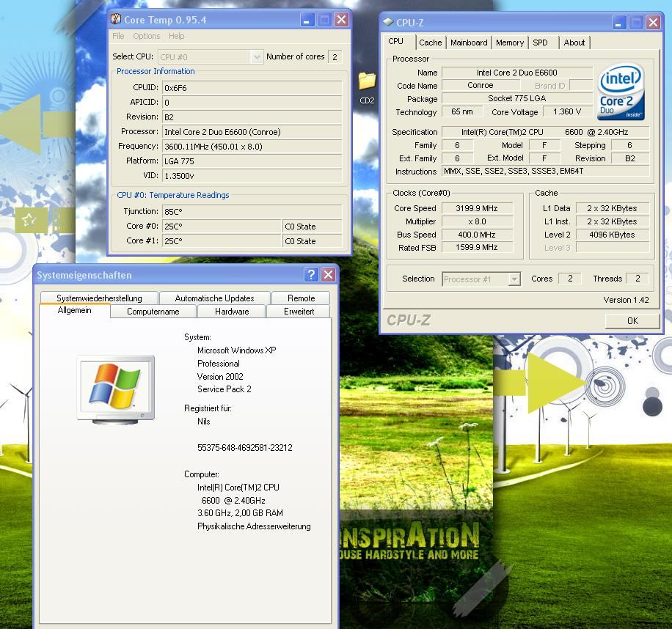This screenshot has height=629, width=672.
Task: Minimize the CPU-Z window
Action: [x=618, y=22]
